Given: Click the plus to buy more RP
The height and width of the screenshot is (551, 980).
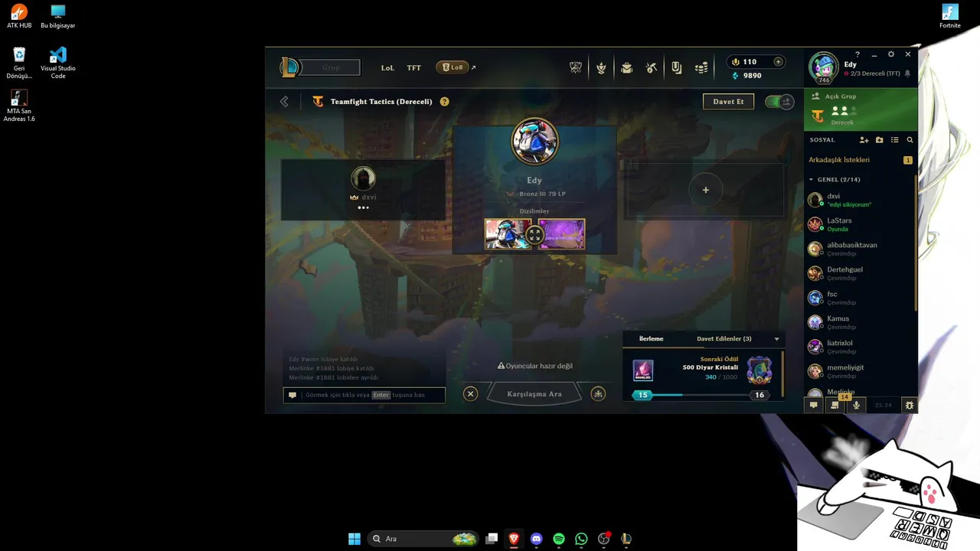Looking at the screenshot, I should (x=779, y=62).
